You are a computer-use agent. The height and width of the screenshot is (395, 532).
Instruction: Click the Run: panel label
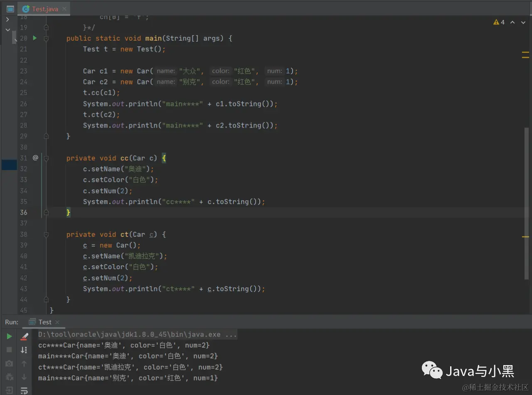(x=12, y=322)
